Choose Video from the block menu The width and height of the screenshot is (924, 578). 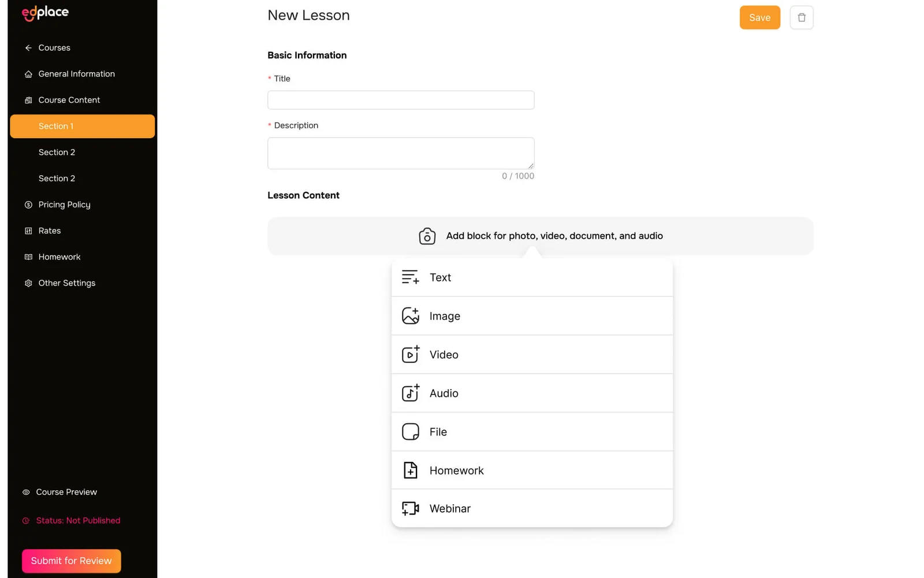[532, 354]
